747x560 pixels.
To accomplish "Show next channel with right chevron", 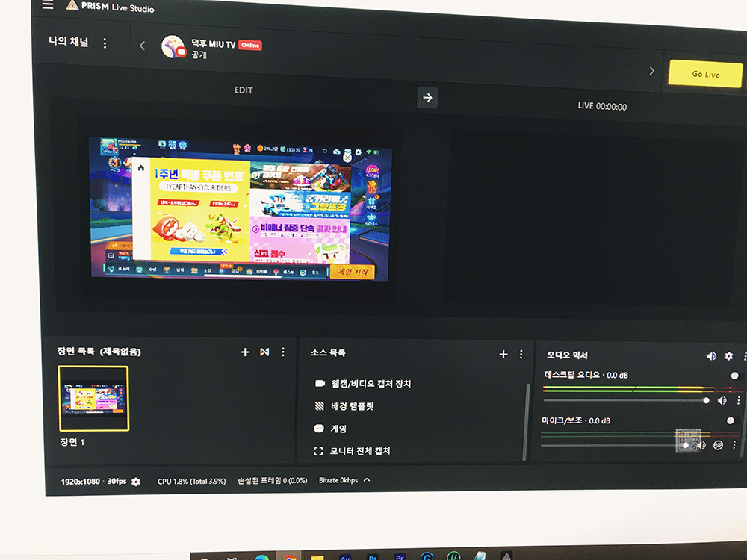I will 651,71.
